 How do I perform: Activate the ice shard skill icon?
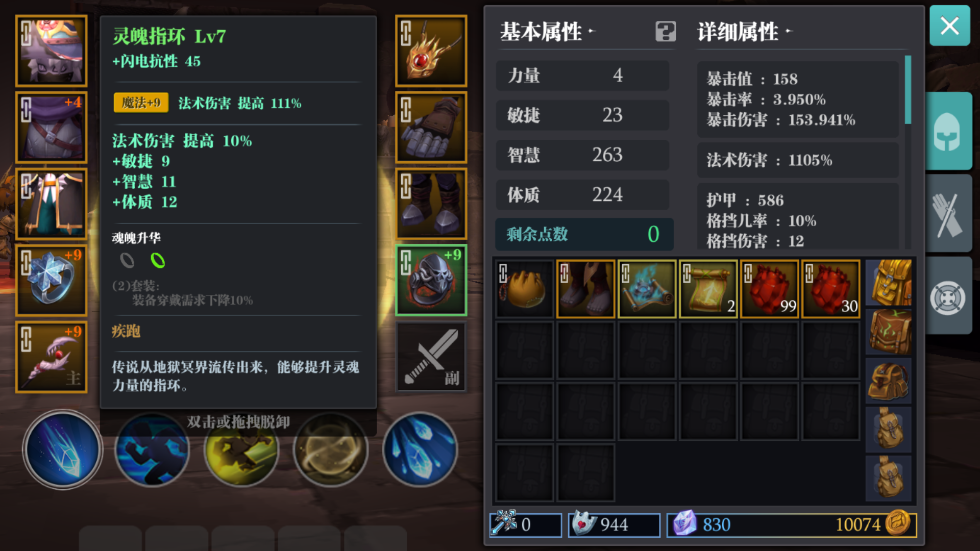tap(420, 449)
